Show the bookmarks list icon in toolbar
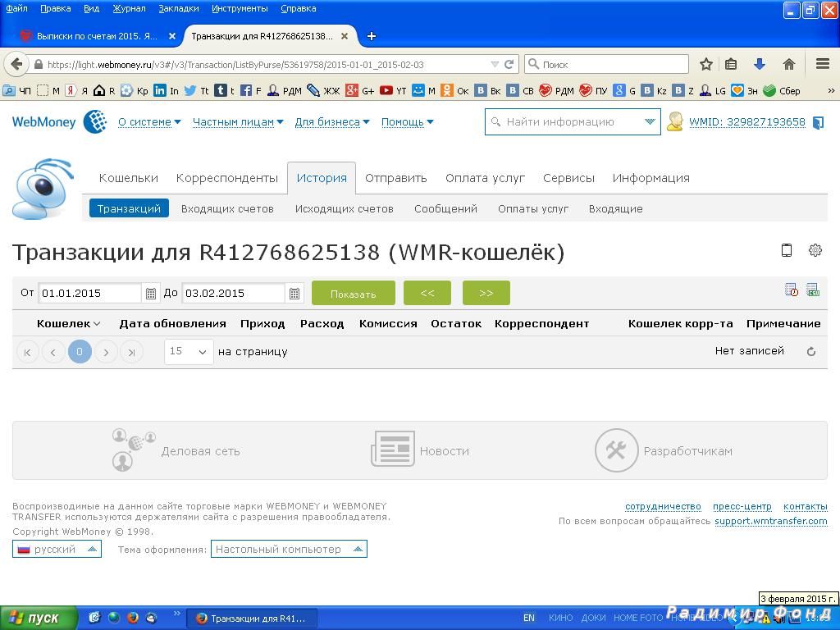 tap(731, 64)
